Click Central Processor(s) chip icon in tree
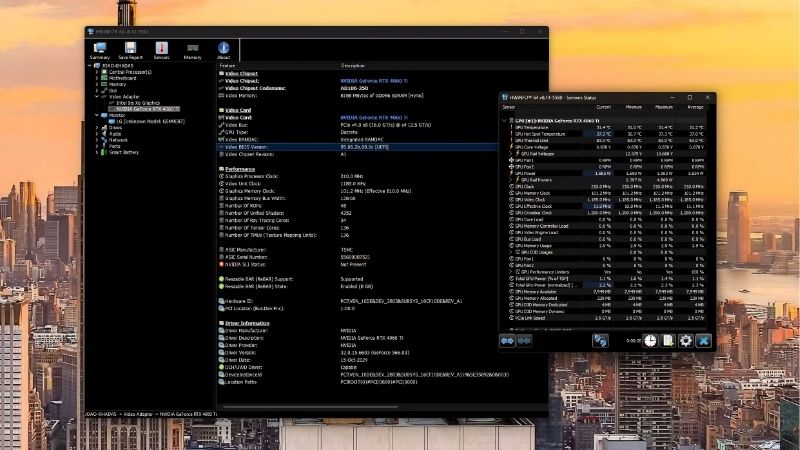Screen dimensions: 800x450 coord(104,72)
